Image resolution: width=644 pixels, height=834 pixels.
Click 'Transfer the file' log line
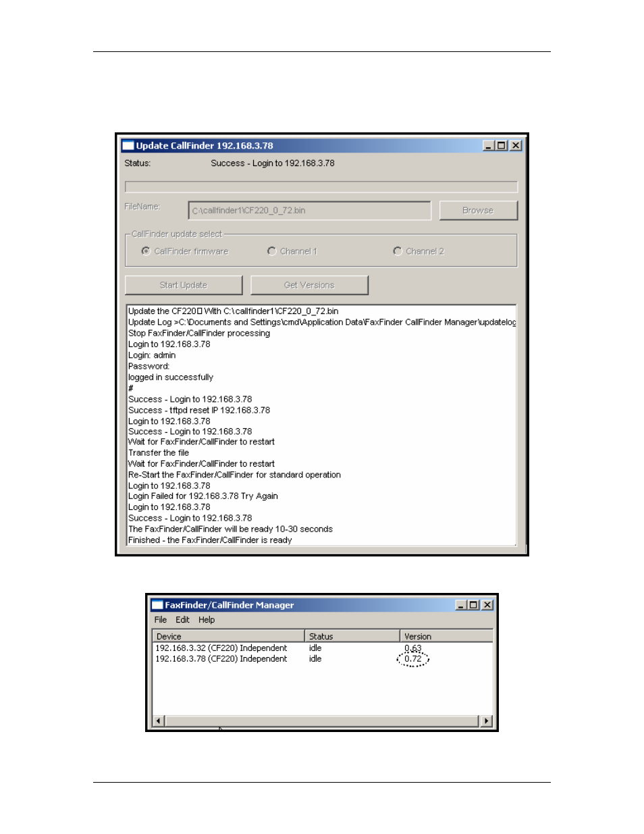coord(159,453)
